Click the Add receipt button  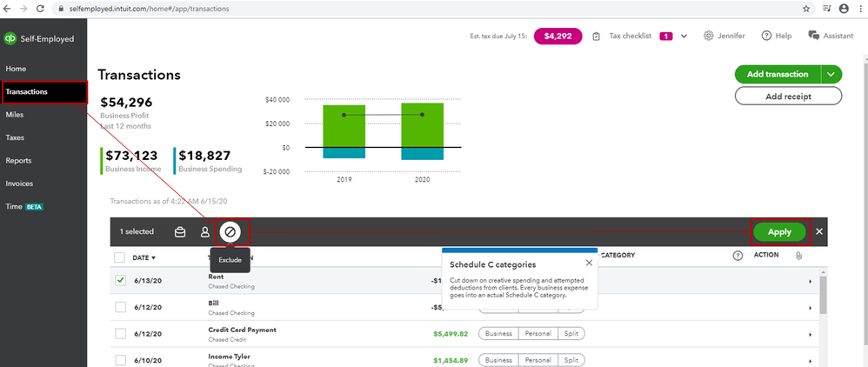click(x=788, y=96)
